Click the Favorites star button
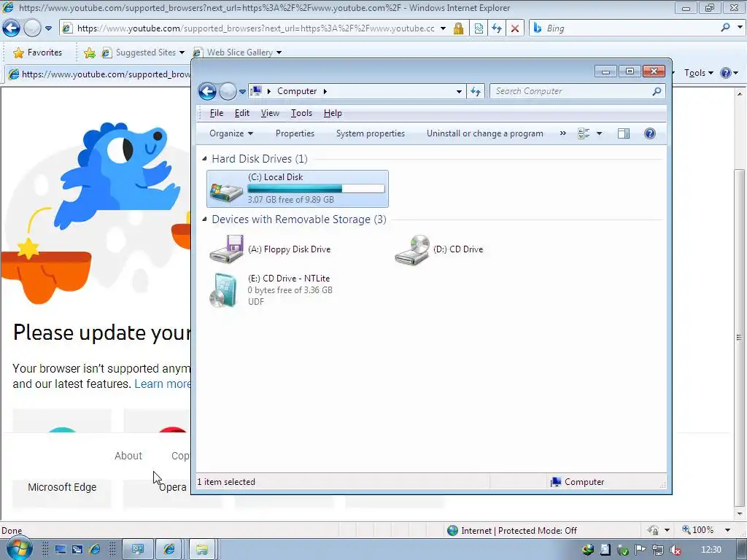 click(38, 52)
